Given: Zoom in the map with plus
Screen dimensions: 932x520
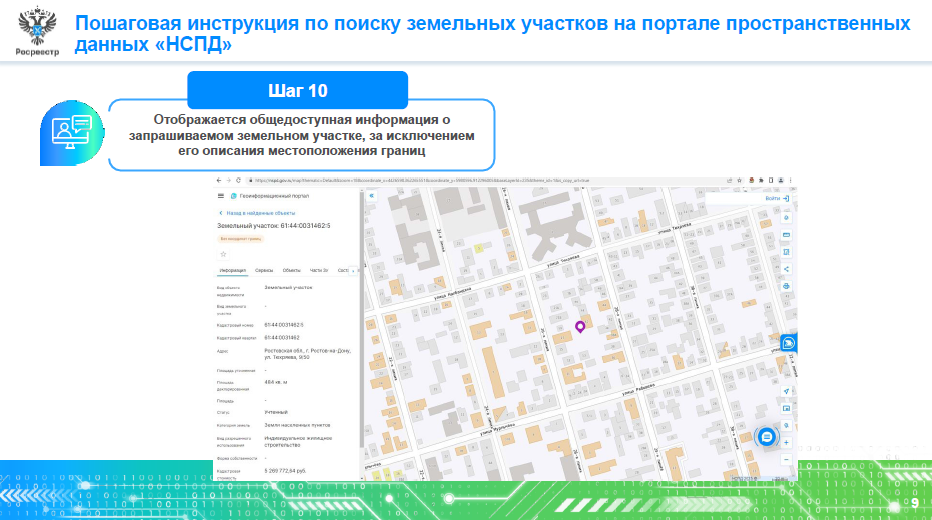Looking at the screenshot, I should tap(786, 443).
